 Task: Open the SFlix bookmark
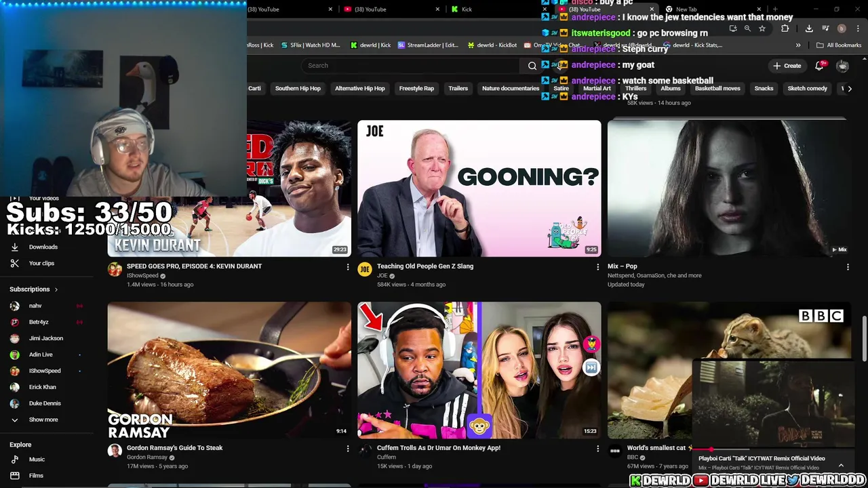311,45
